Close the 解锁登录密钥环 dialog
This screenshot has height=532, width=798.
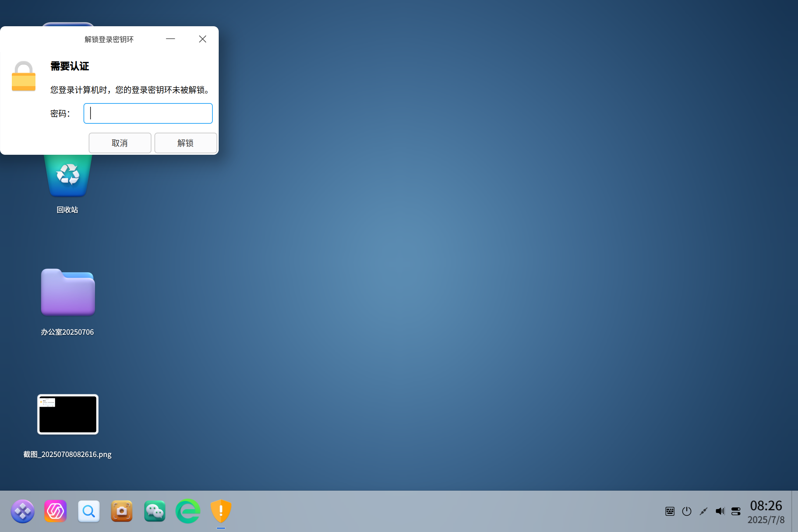tap(202, 39)
